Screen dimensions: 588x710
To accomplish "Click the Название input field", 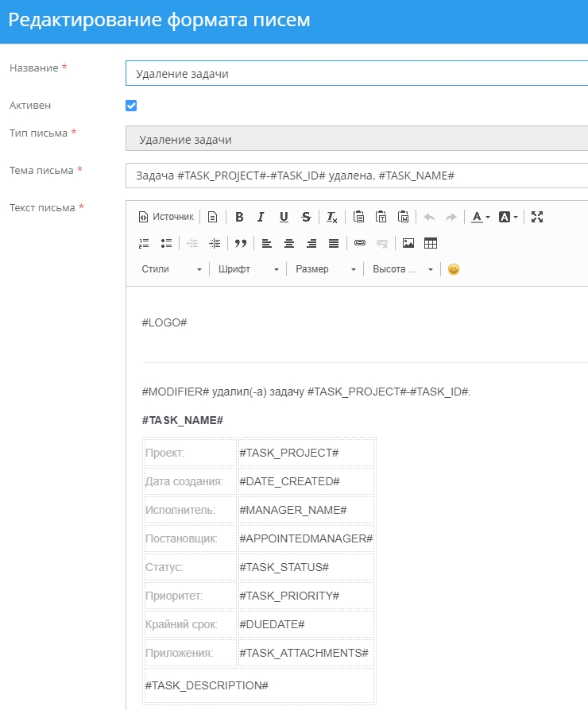I will point(356,73).
